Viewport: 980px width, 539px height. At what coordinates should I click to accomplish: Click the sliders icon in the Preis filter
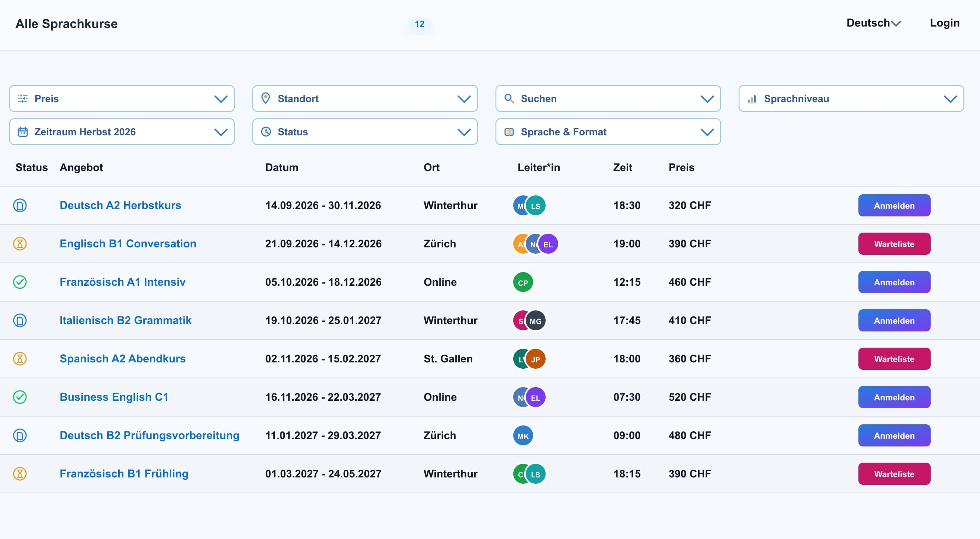22,98
